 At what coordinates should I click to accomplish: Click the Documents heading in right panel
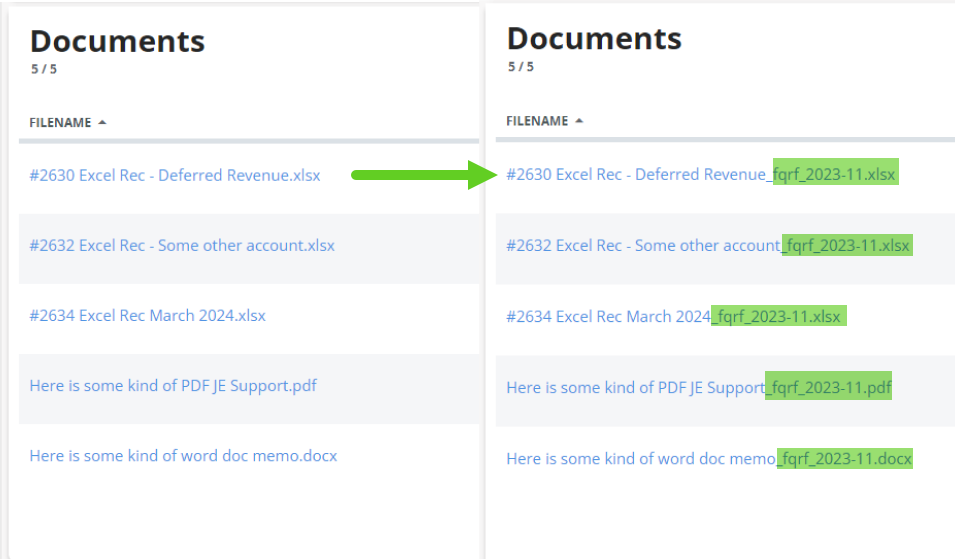[594, 38]
